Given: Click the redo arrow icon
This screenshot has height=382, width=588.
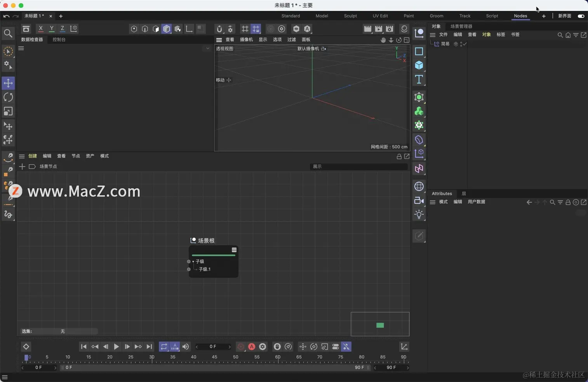Looking at the screenshot, I should tap(16, 16).
